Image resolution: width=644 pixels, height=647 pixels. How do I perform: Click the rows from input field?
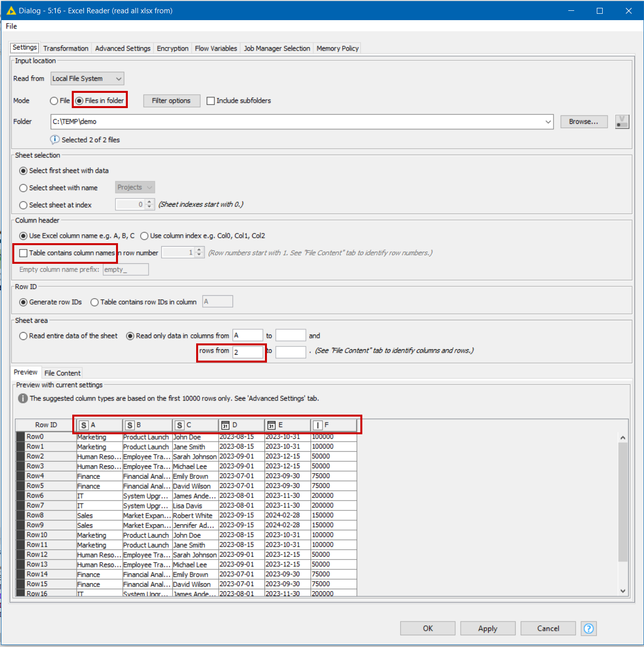click(248, 352)
